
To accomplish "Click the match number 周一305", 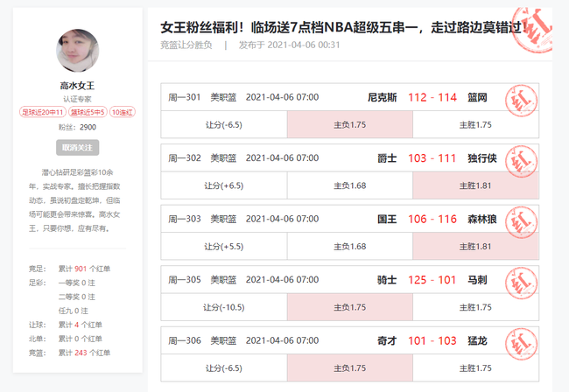I will [x=185, y=280].
